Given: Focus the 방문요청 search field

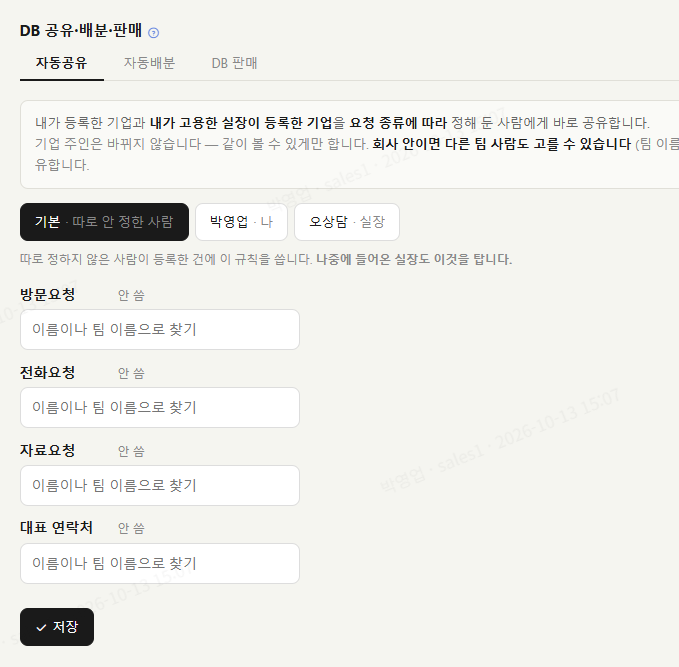Looking at the screenshot, I should pos(160,330).
